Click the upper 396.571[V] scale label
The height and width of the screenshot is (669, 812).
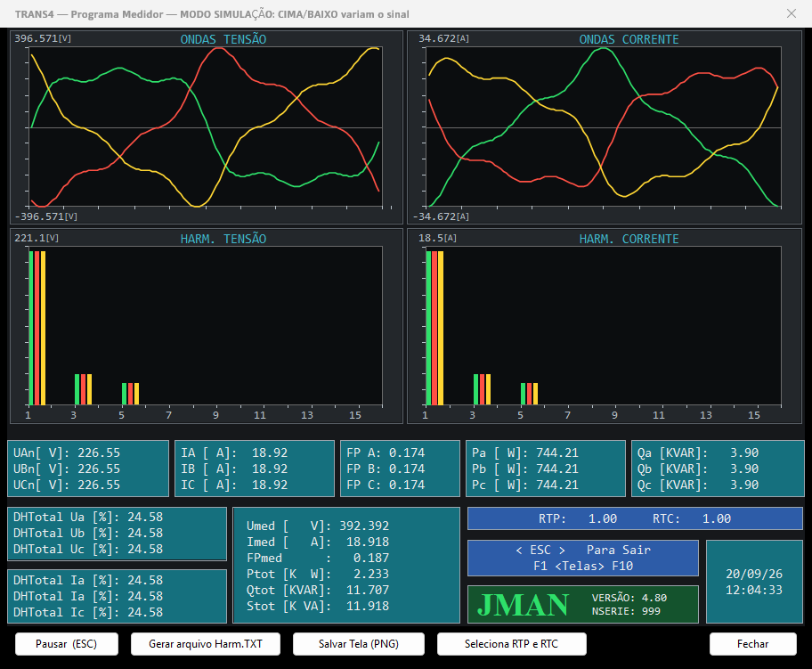click(x=43, y=38)
